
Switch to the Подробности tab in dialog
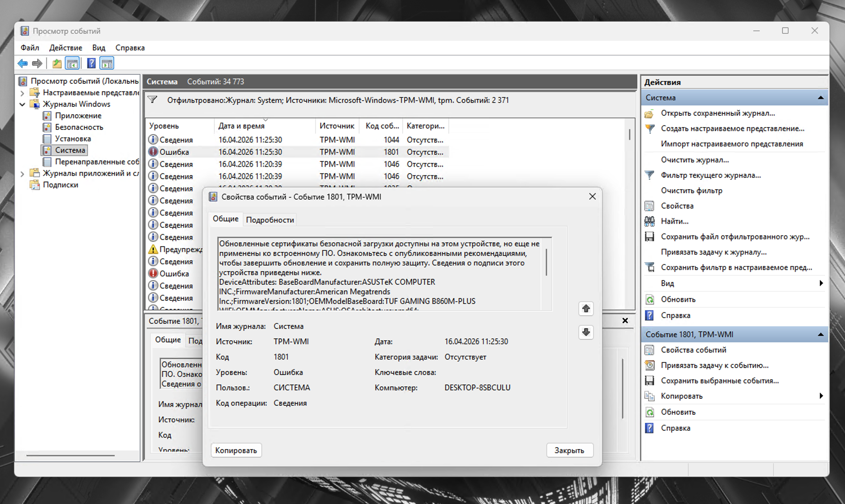[x=270, y=220]
